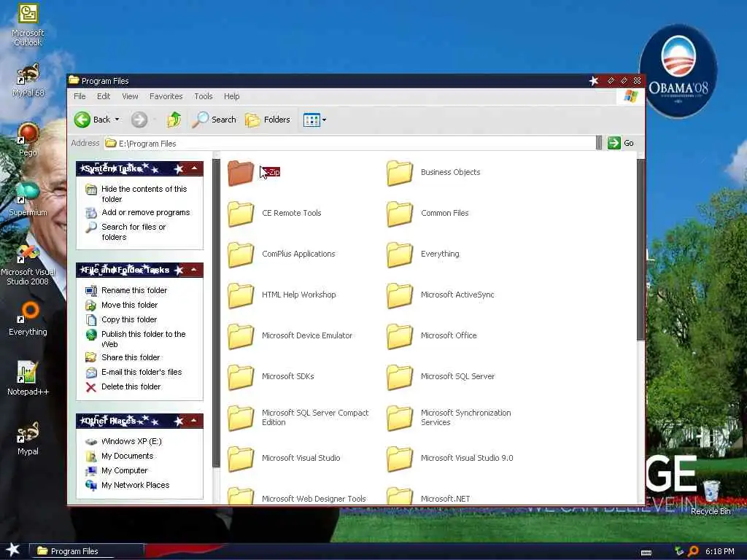Image resolution: width=747 pixels, height=560 pixels.
Task: Select the CE Remote Tools folder
Action: tap(275, 213)
